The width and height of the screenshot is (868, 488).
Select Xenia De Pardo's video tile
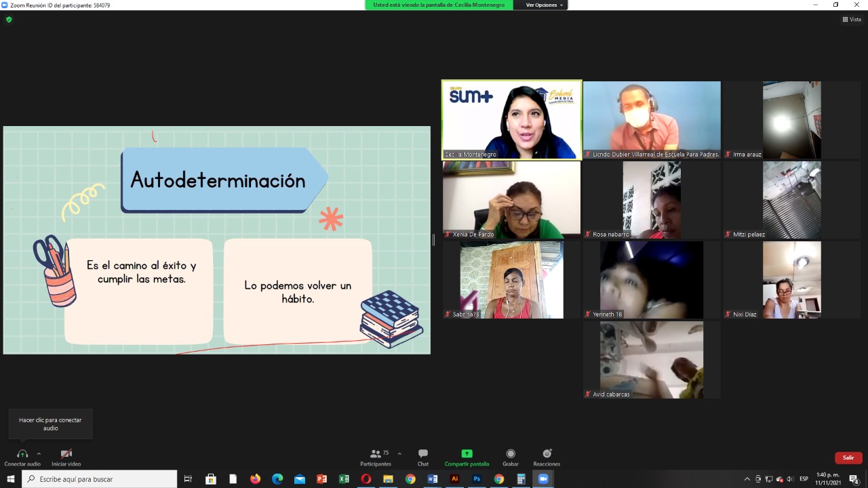click(x=511, y=200)
